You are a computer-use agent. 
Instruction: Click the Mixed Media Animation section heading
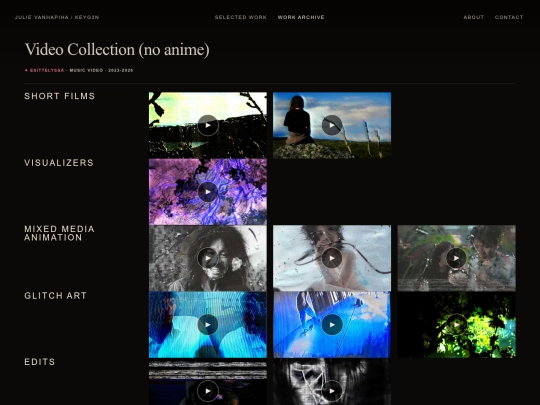click(x=59, y=233)
